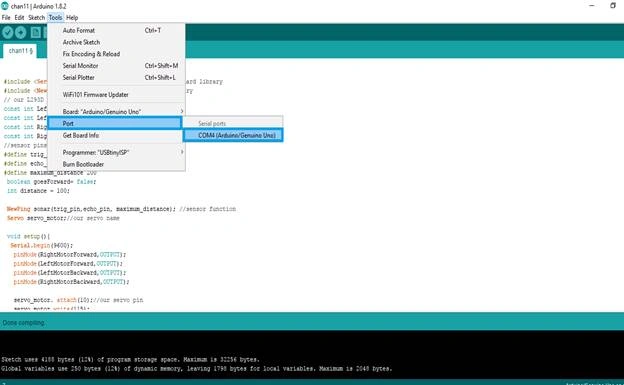Click the "Done compiling" status message
This screenshot has height=385, width=624.
click(23, 323)
